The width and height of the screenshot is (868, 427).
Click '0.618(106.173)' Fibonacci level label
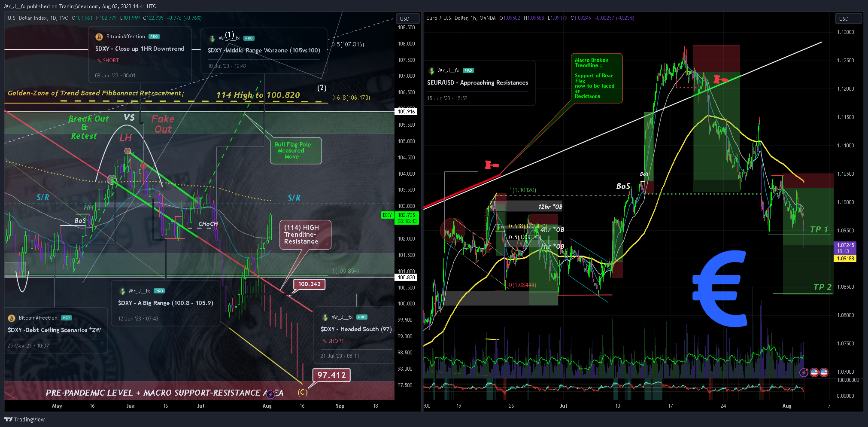[350, 98]
